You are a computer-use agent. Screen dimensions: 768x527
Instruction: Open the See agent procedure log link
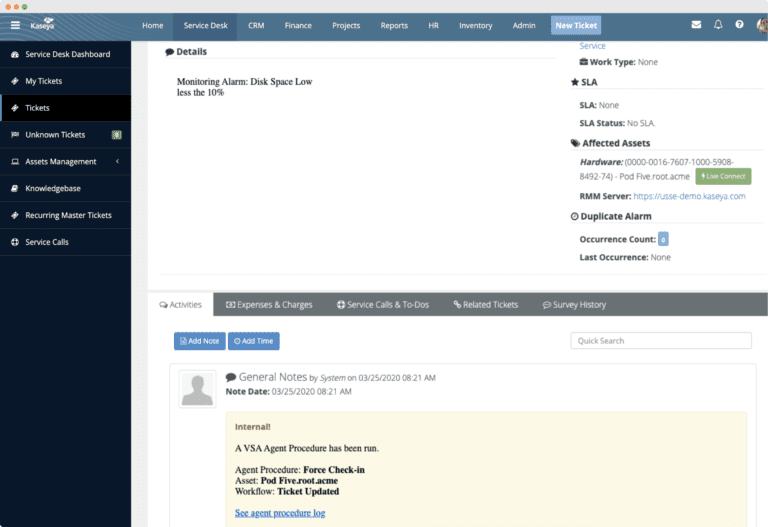click(280, 513)
